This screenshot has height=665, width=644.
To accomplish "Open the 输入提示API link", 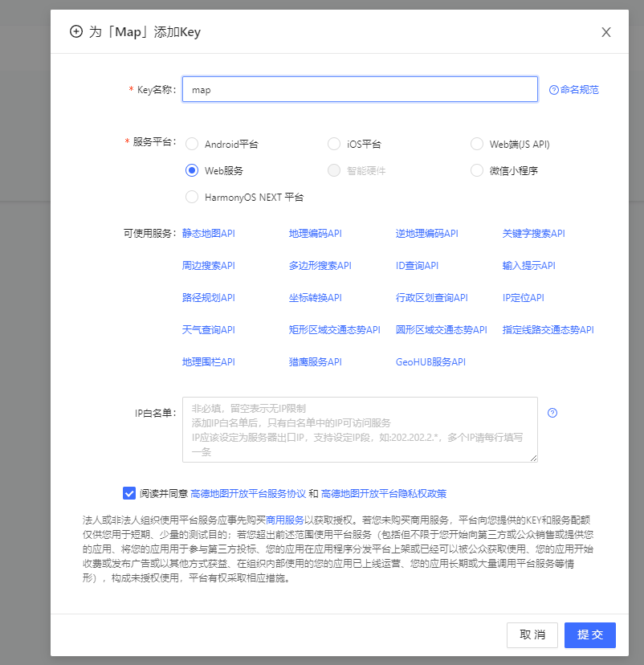I will tap(528, 266).
